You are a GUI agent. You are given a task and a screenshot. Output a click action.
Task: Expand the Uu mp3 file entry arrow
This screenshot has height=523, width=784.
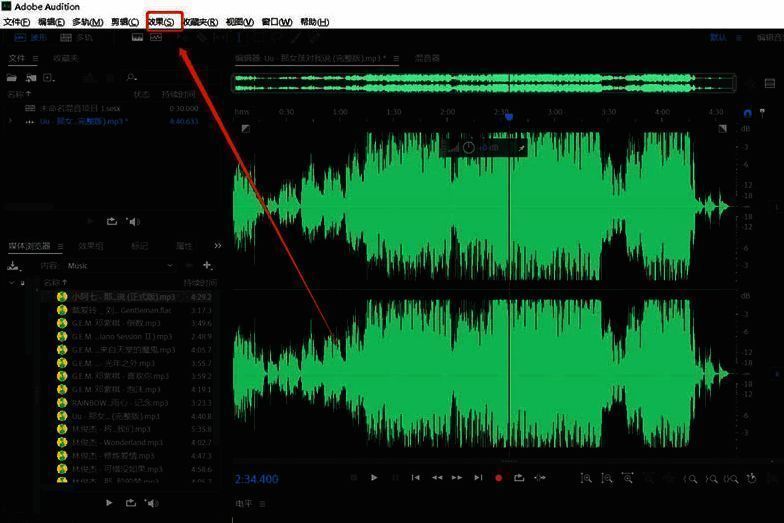(9, 121)
